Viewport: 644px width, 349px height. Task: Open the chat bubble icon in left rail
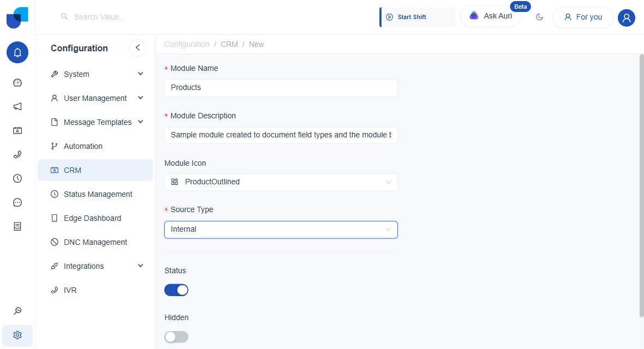17,202
